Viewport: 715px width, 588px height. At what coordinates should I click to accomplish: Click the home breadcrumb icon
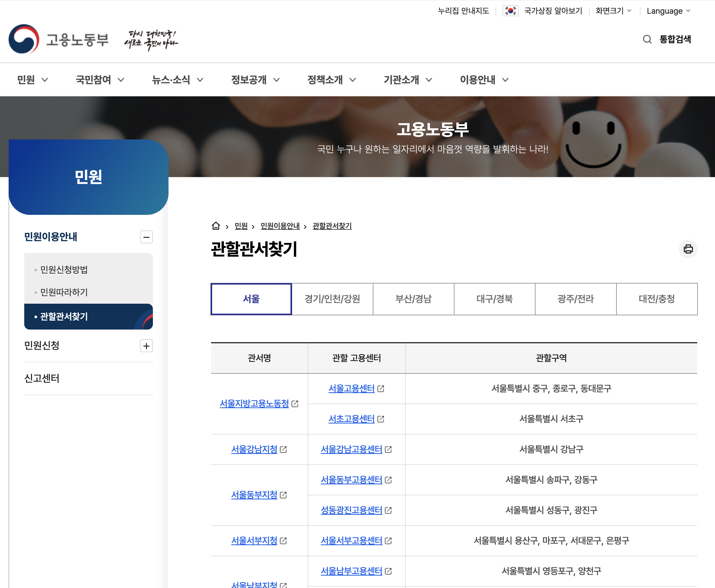pyautogui.click(x=216, y=226)
